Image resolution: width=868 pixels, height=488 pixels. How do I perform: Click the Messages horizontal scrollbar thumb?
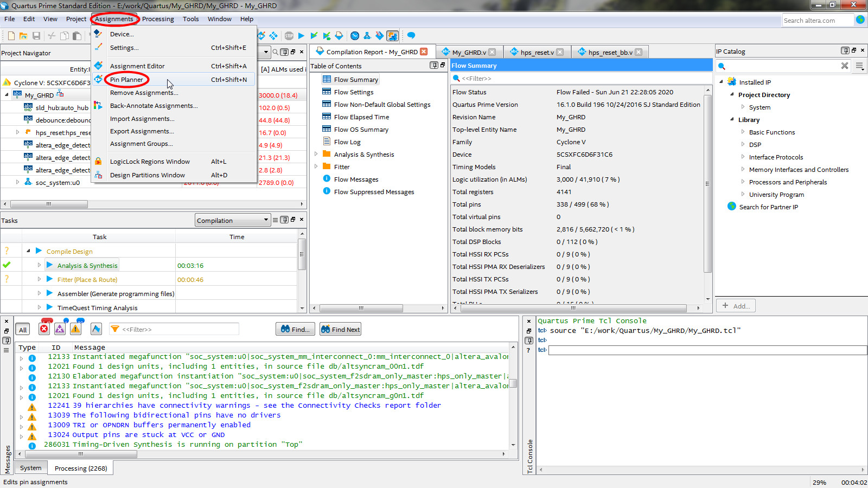pos(80,454)
